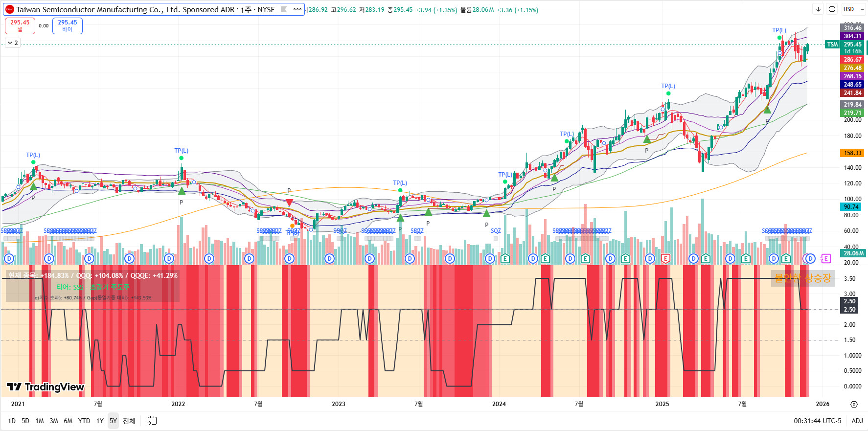
Task: Click the change value +3.94 (+1.35%)
Action: [x=436, y=10]
